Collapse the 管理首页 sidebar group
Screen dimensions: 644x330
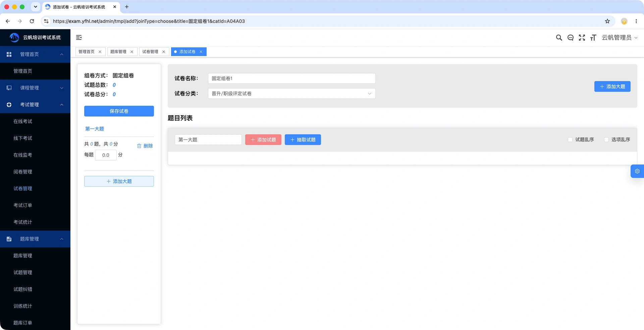pos(35,54)
